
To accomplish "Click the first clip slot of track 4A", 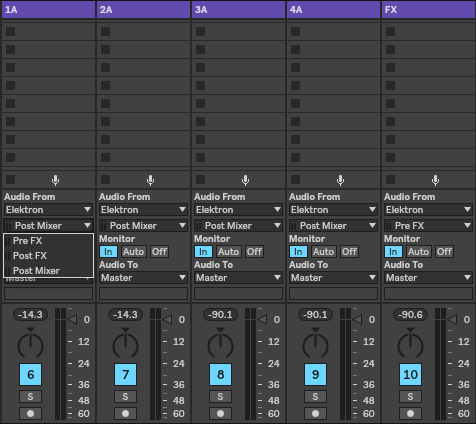I will (333, 31).
